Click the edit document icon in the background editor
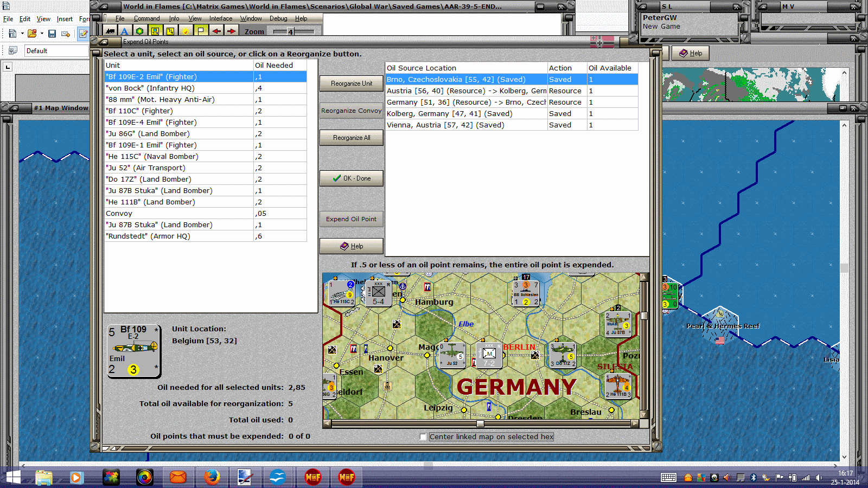868x488 pixels. point(83,34)
